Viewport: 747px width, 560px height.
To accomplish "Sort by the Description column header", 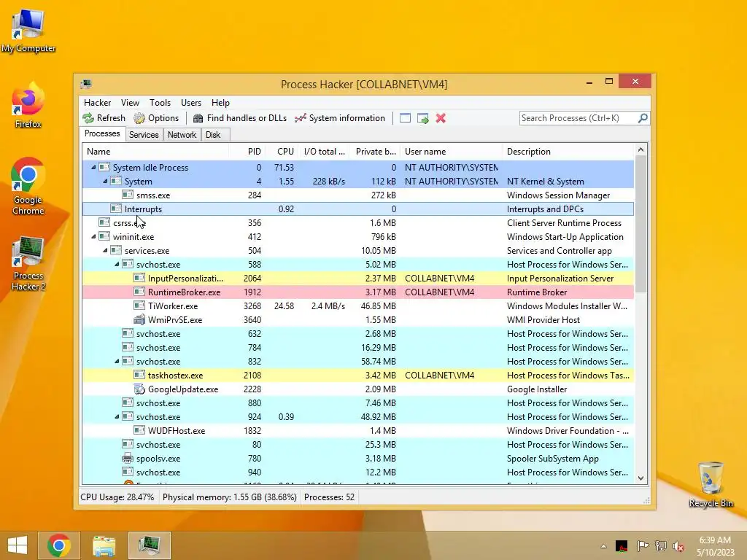I will pyautogui.click(x=568, y=152).
